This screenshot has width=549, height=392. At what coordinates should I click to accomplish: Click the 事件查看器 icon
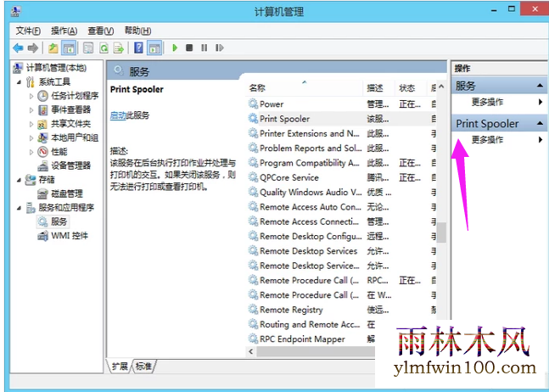click(x=42, y=110)
